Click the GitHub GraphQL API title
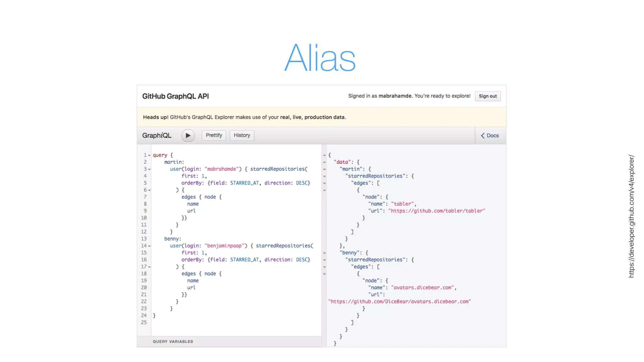This screenshot has height=362, width=644. tap(175, 96)
